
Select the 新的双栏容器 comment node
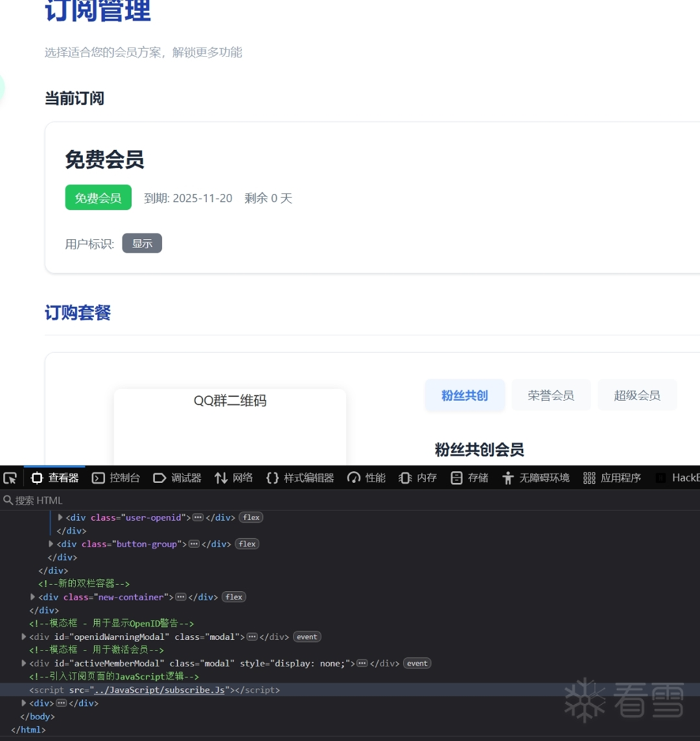tap(84, 583)
